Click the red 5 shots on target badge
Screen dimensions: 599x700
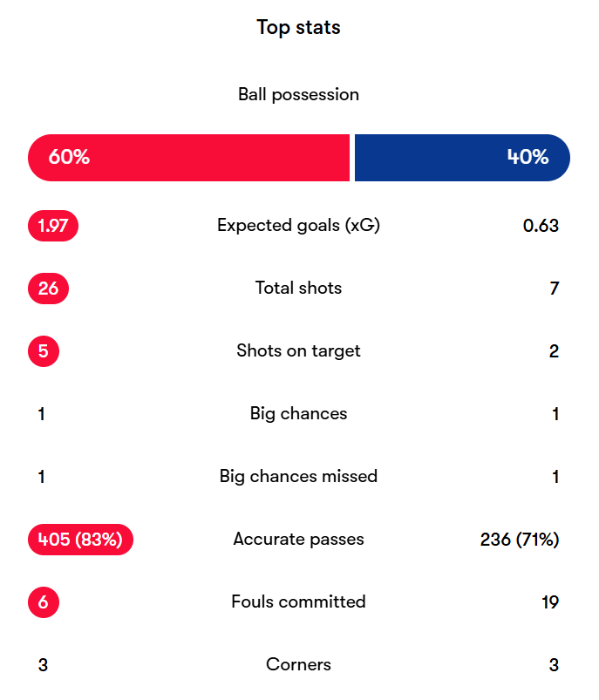click(44, 351)
